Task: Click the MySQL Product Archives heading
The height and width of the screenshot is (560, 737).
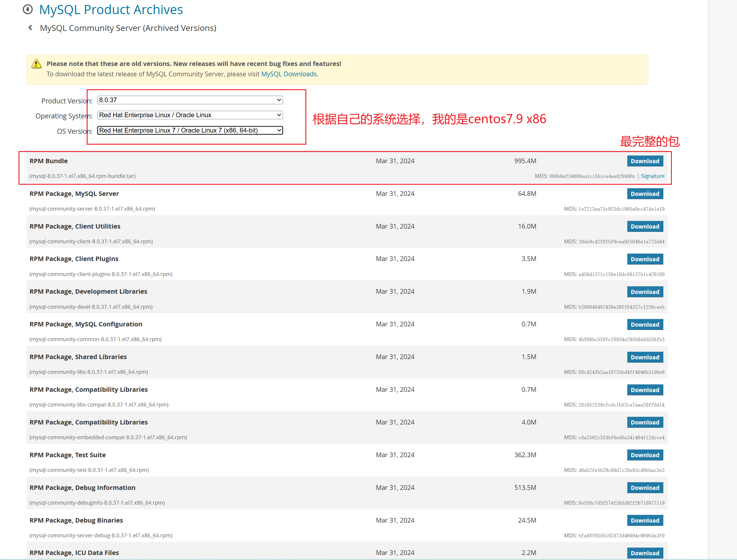Action: pos(111,9)
